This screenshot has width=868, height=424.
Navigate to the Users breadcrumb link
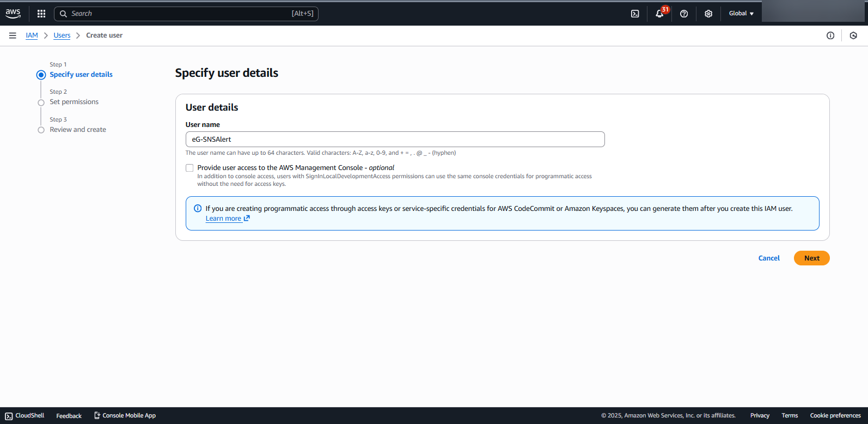[62, 35]
